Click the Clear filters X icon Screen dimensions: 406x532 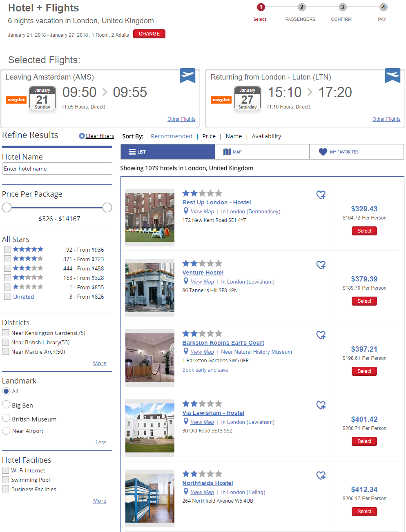[x=82, y=136]
